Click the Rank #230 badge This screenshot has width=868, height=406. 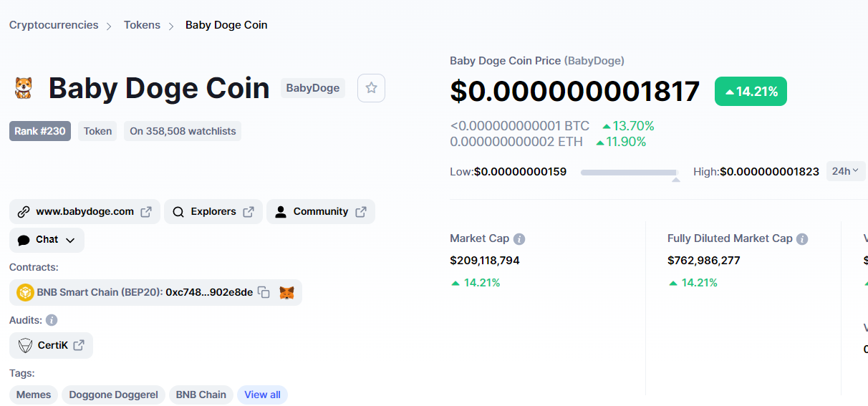coord(40,131)
